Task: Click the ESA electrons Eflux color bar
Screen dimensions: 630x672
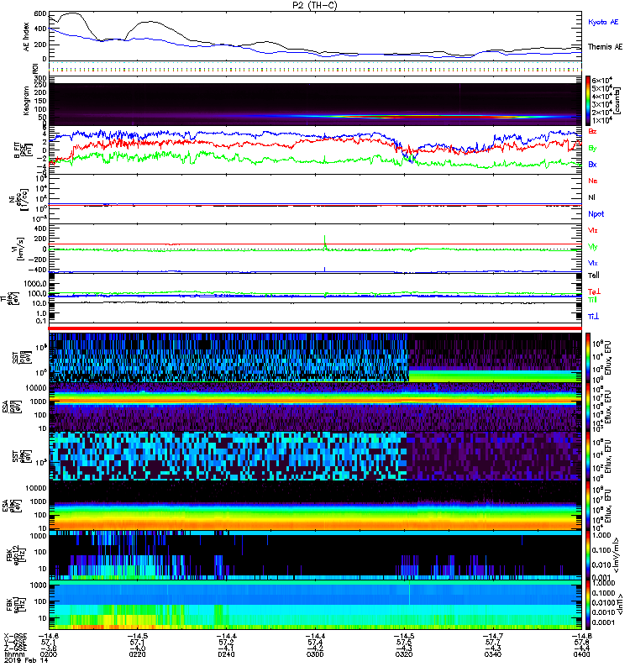Action: coord(587,506)
